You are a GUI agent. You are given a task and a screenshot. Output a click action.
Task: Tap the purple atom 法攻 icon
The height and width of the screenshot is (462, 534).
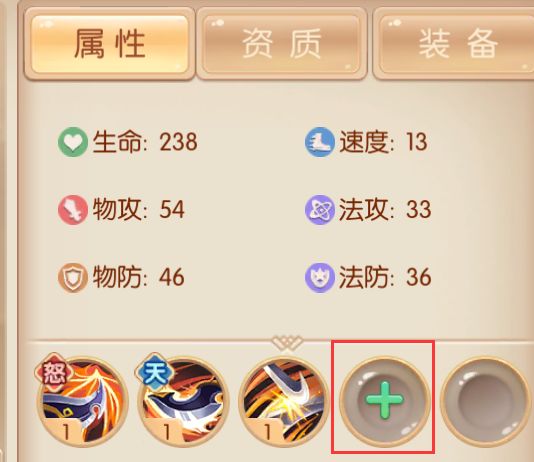click(x=319, y=210)
